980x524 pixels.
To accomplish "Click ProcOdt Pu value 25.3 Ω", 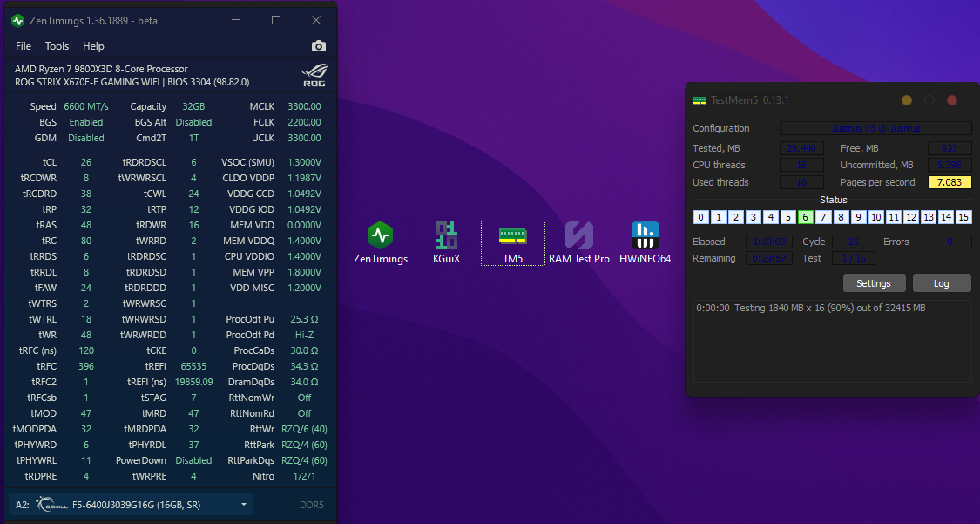I will (x=304, y=319).
